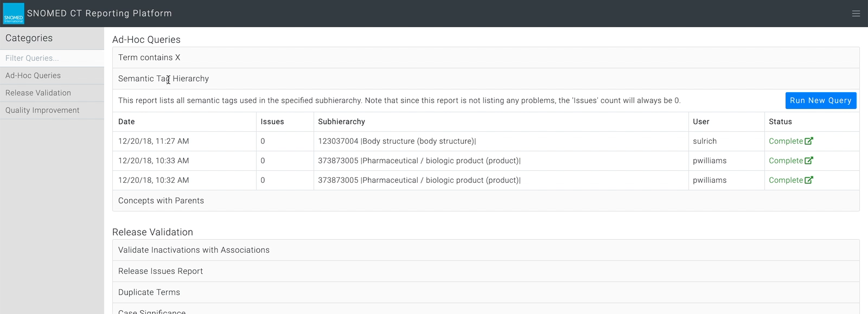The height and width of the screenshot is (314, 868).
Task: Focus the Filter Queries input field
Action: coord(52,58)
